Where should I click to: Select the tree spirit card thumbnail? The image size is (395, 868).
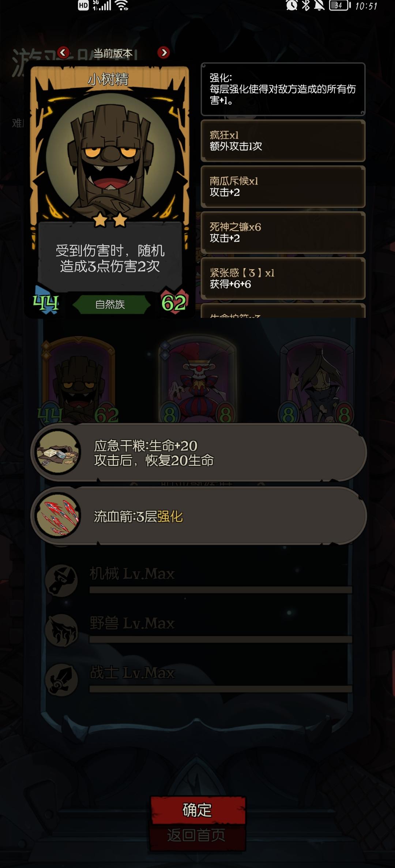coord(79,380)
